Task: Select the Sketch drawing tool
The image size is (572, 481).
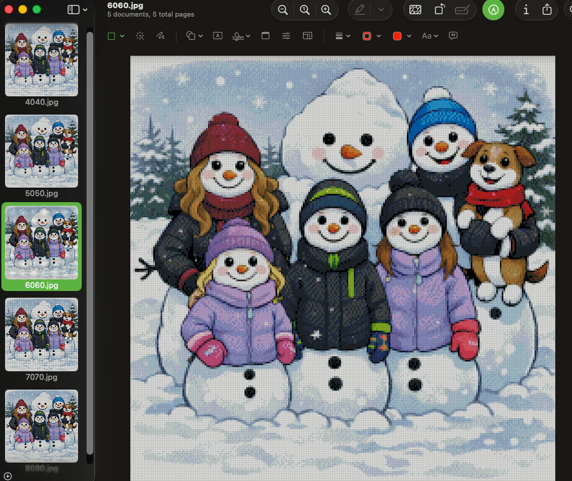Action: pos(160,36)
